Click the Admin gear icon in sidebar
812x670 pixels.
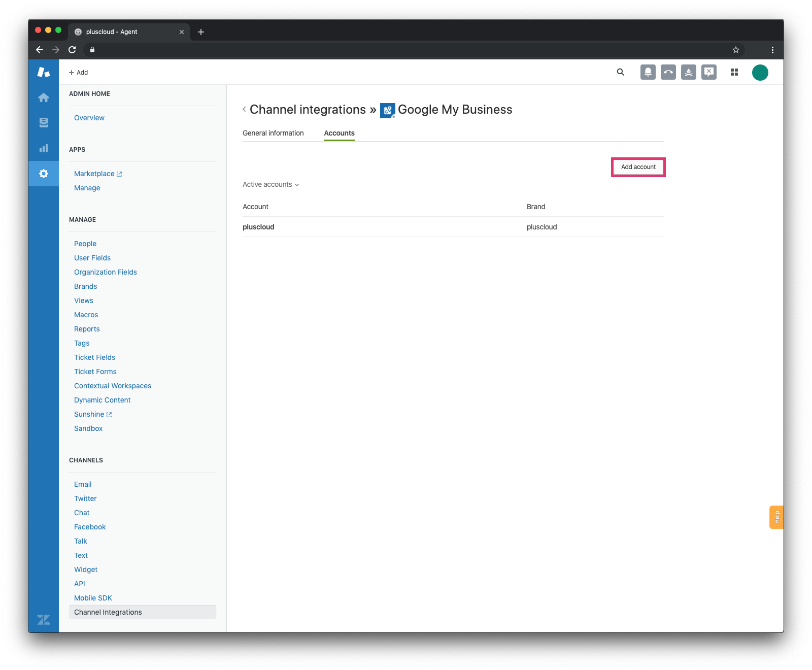pyautogui.click(x=44, y=174)
